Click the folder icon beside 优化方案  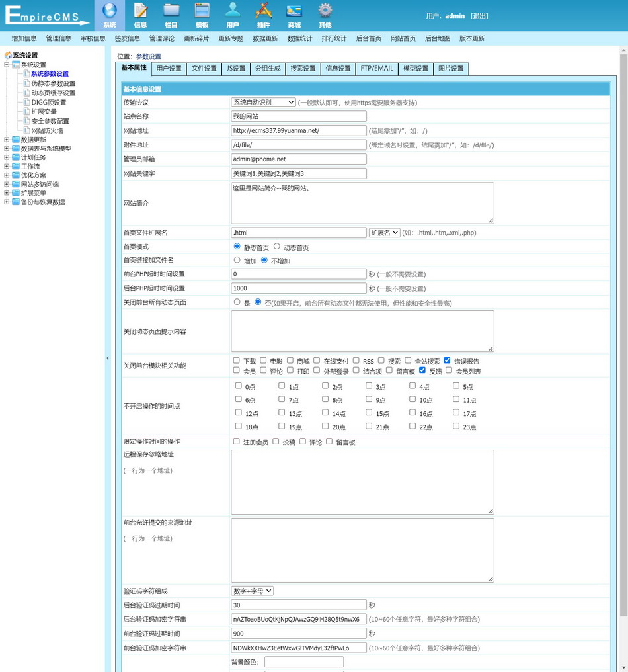16,175
